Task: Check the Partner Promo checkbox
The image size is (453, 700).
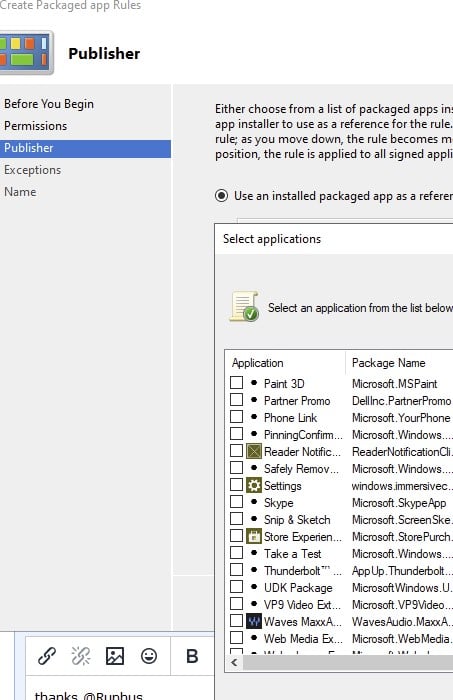Action: (237, 400)
